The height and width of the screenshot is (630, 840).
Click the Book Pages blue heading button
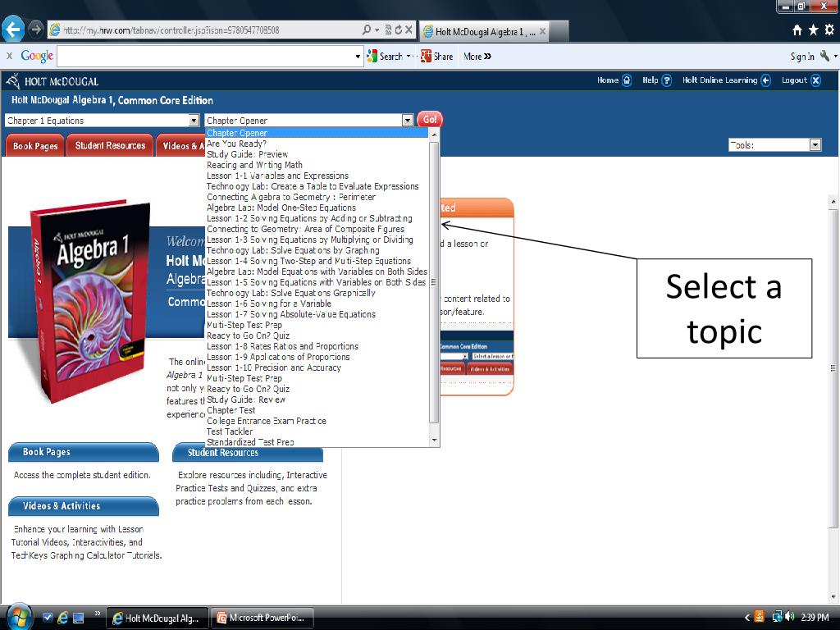84,452
